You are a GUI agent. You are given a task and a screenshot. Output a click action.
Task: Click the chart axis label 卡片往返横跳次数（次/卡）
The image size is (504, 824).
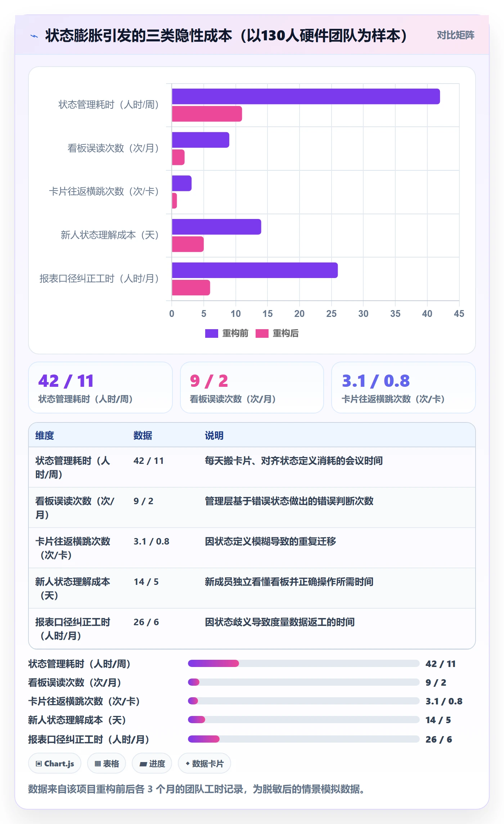(x=104, y=191)
